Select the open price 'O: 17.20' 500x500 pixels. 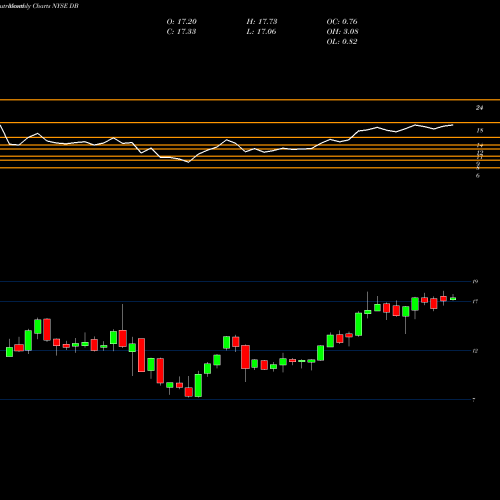[182, 22]
